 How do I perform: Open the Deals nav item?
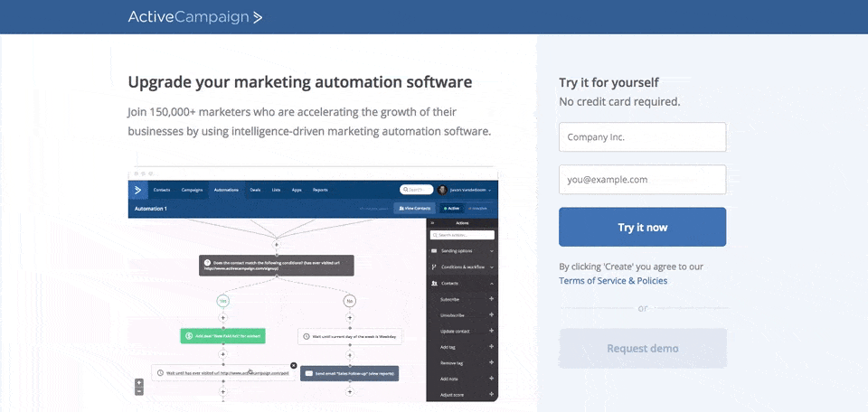(255, 190)
